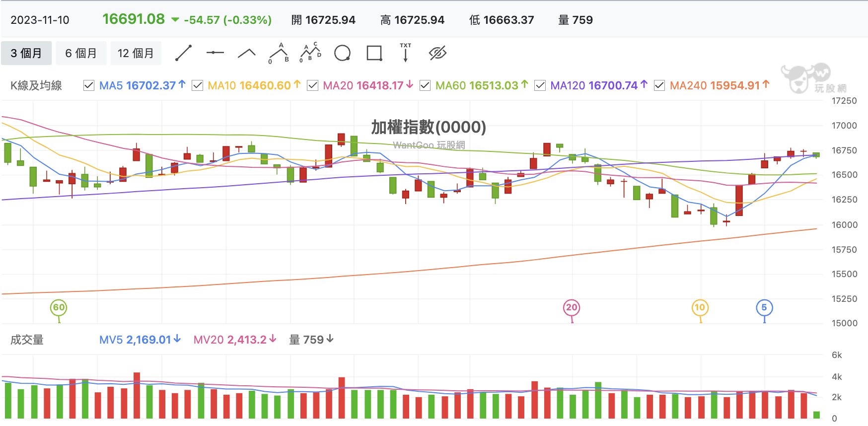Pick the angle line drawing tool
The height and width of the screenshot is (426, 868).
click(247, 53)
